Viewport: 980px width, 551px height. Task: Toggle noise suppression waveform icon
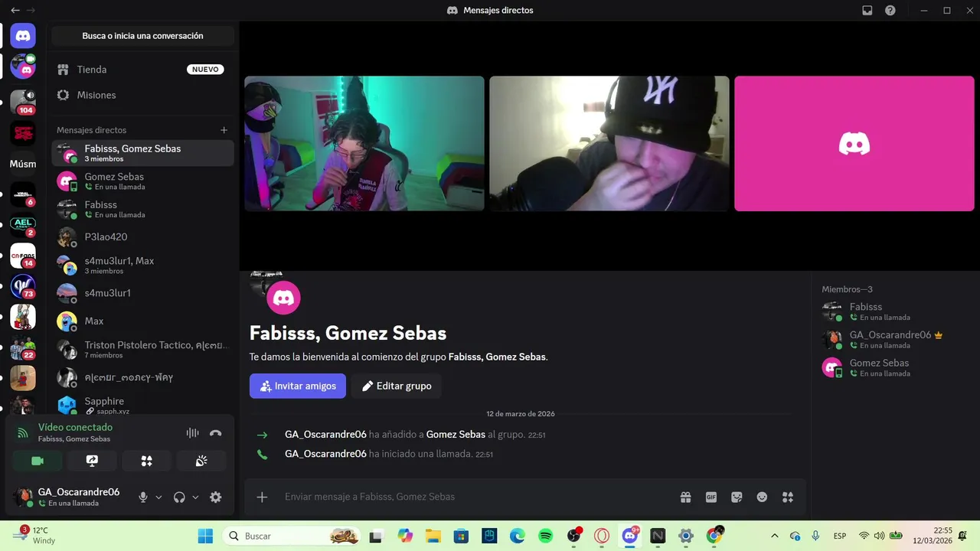tap(192, 433)
